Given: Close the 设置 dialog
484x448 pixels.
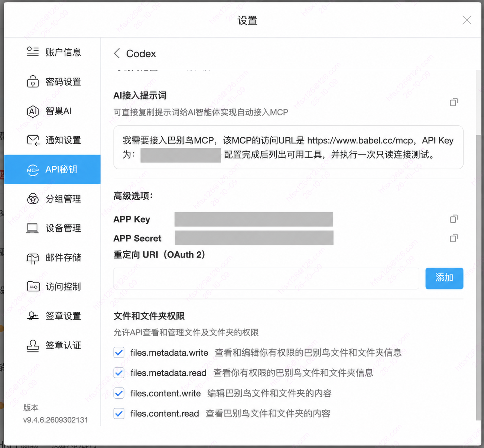Looking at the screenshot, I should [467, 20].
